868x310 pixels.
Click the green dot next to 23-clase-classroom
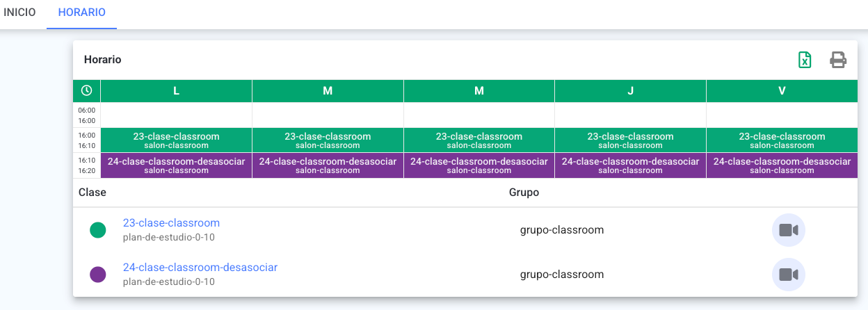[x=98, y=230]
